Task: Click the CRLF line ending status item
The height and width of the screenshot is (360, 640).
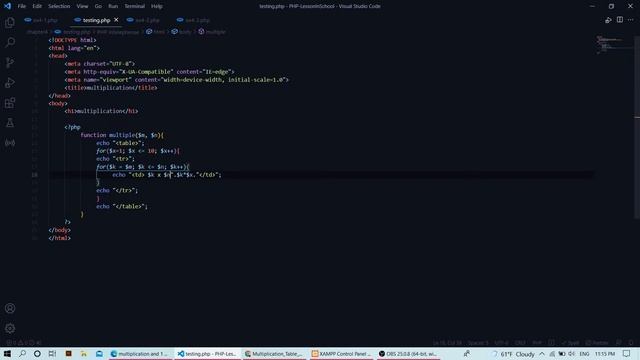Action: (520, 342)
